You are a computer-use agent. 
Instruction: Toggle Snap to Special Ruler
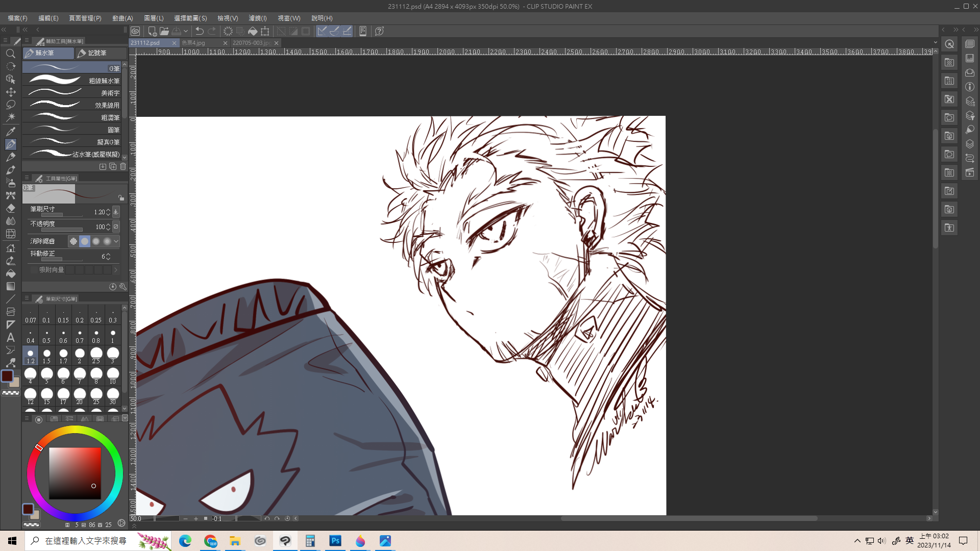click(334, 31)
